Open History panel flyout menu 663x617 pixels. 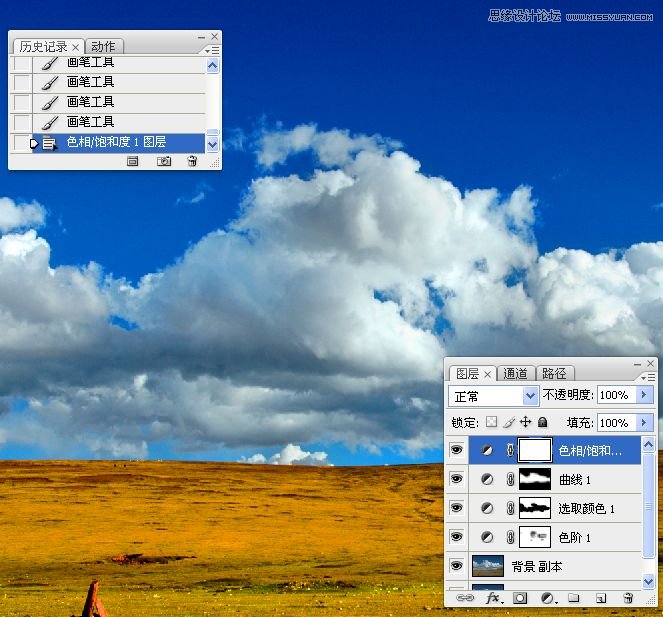pos(212,51)
